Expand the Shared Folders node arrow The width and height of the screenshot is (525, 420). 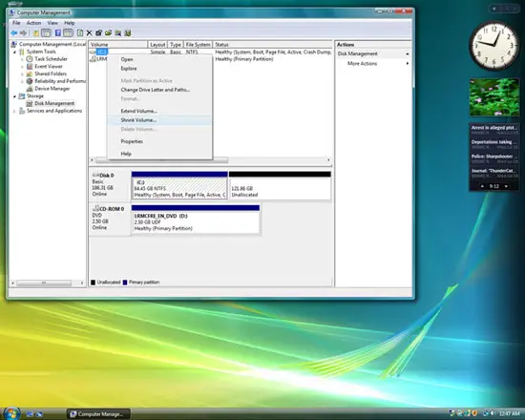pyautogui.click(x=22, y=74)
